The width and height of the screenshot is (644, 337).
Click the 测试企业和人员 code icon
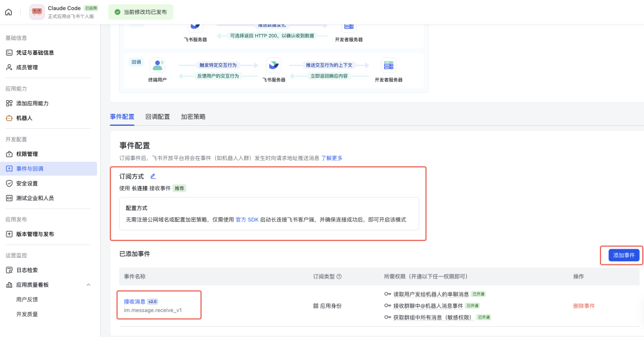tap(9, 198)
